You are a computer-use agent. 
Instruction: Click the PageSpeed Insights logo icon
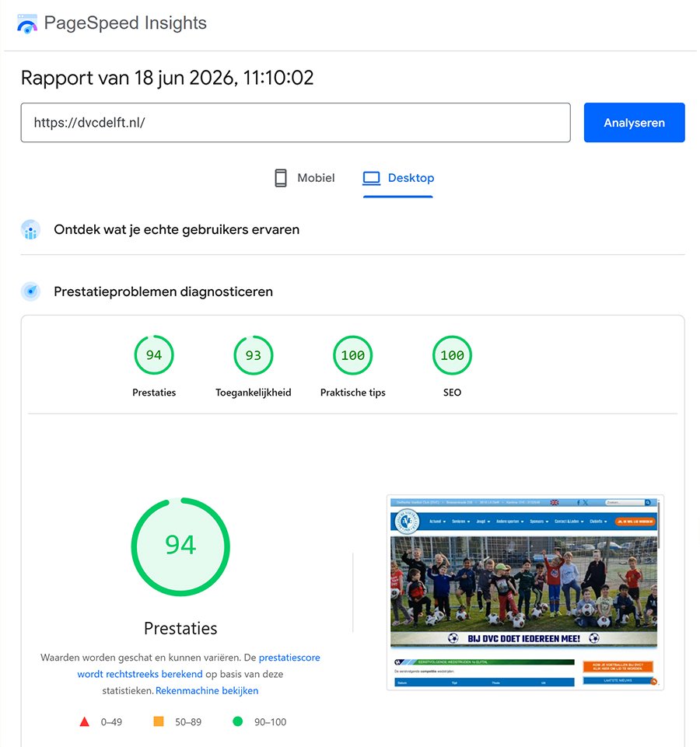(x=27, y=24)
